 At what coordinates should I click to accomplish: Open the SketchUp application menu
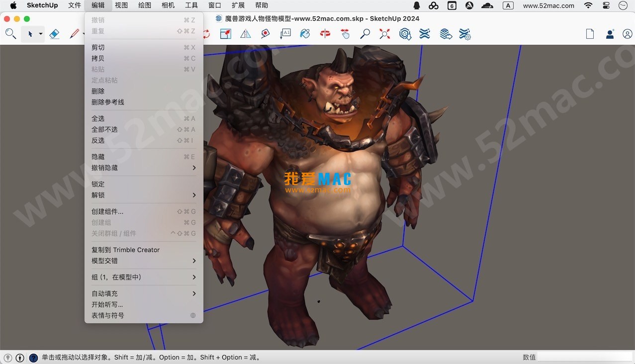click(x=42, y=5)
